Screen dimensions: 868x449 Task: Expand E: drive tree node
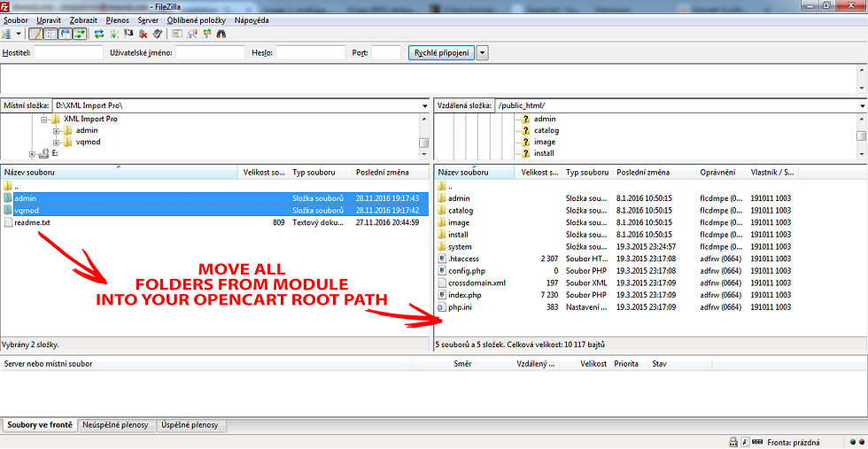tap(33, 154)
